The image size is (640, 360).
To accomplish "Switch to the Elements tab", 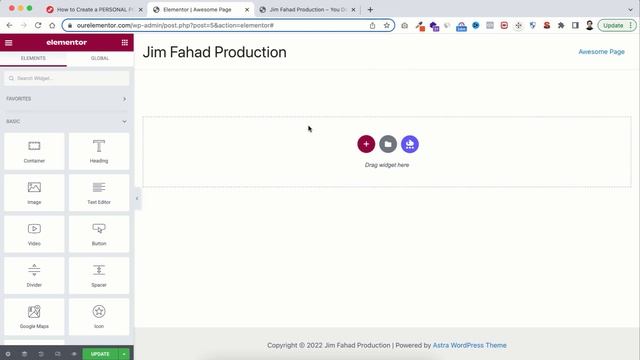I will pos(33,58).
